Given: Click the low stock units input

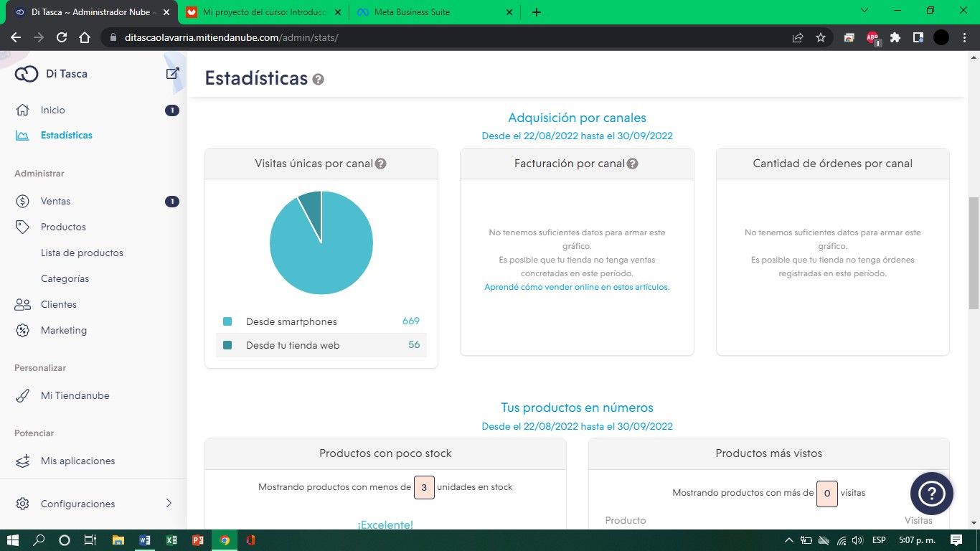Looking at the screenshot, I should [x=424, y=487].
